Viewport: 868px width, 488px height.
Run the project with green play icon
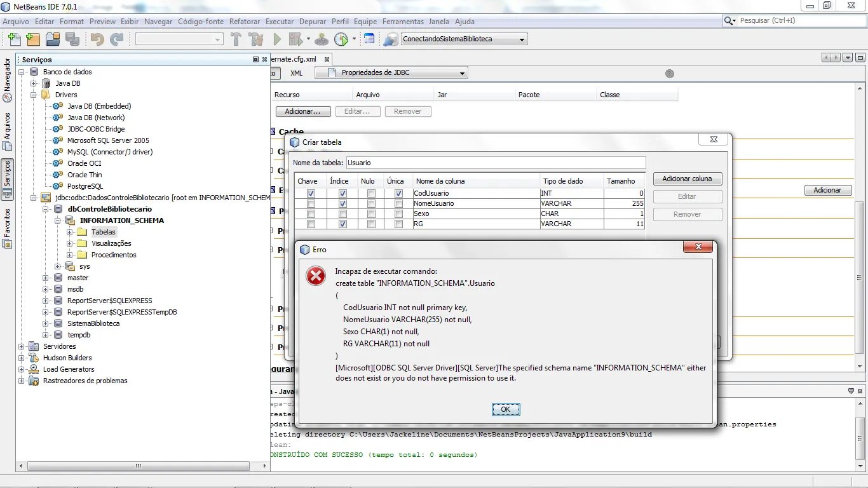point(277,39)
